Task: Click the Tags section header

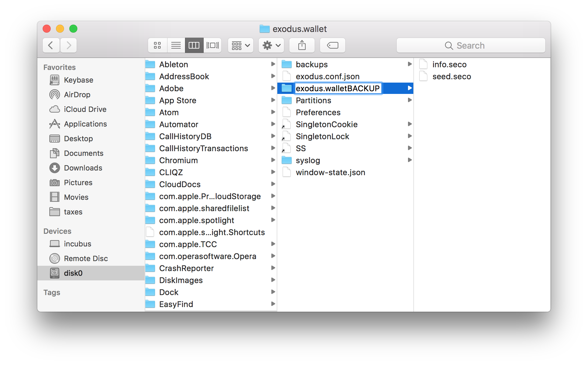Action: click(52, 292)
